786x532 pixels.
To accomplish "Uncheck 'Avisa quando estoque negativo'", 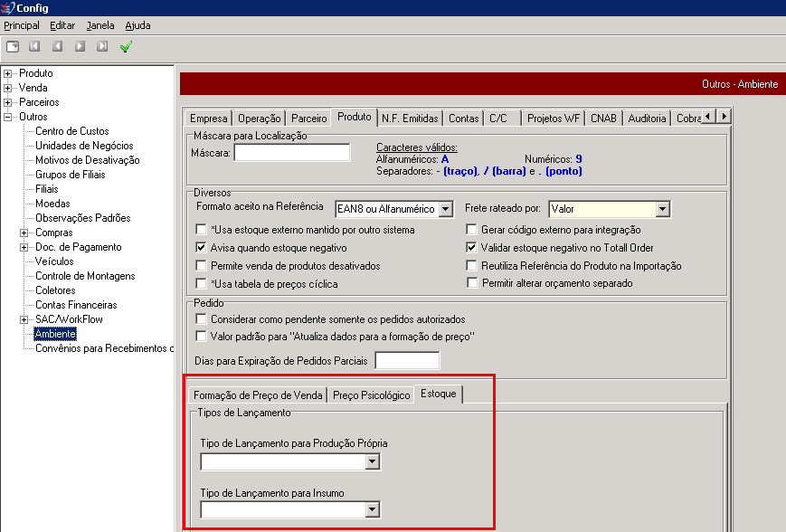I will [201, 247].
